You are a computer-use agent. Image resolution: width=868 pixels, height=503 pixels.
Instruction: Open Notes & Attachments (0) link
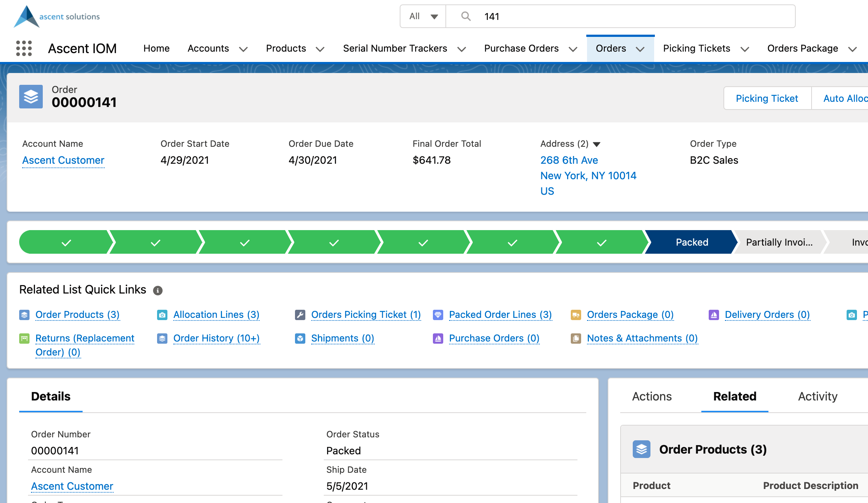point(642,339)
